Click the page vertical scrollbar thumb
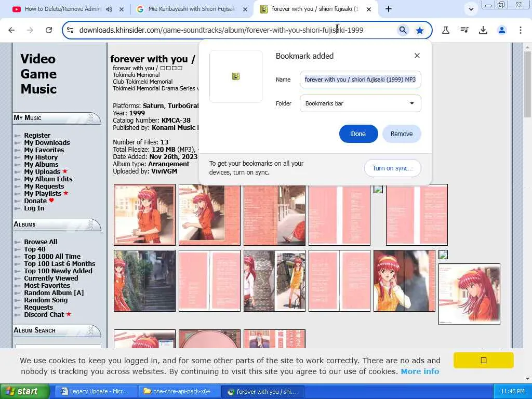This screenshot has height=399, width=532. pyautogui.click(x=528, y=84)
